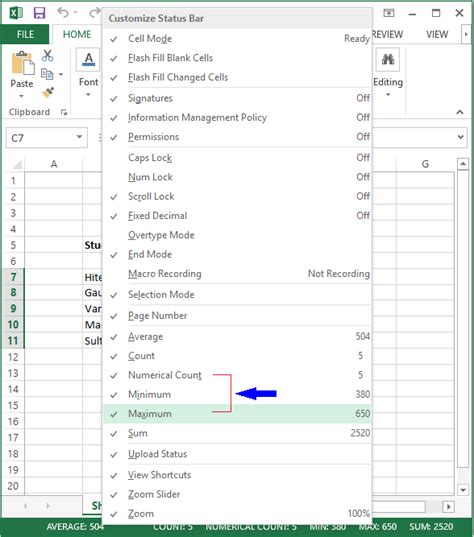Image resolution: width=474 pixels, height=537 pixels.
Task: Click the MAX: 650 status bar value
Action: [377, 527]
